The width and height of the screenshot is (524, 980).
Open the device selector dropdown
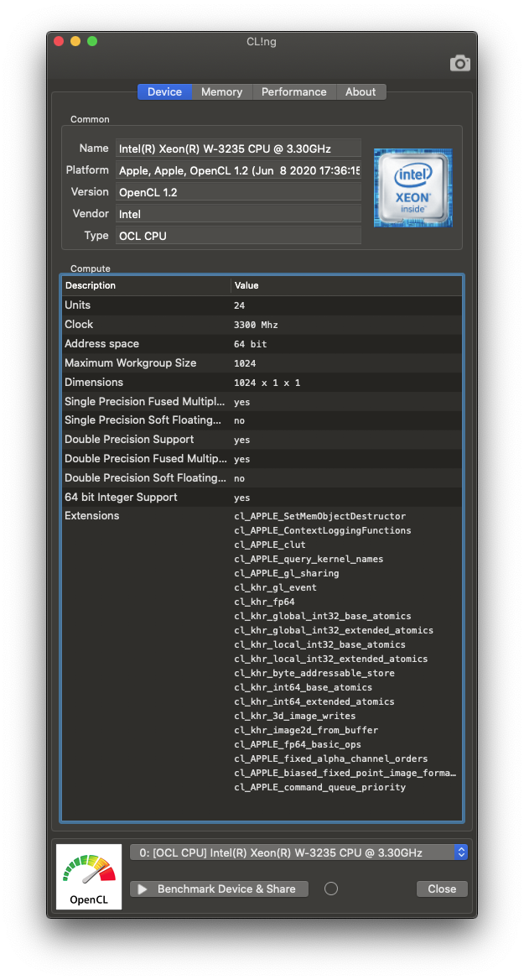point(298,852)
